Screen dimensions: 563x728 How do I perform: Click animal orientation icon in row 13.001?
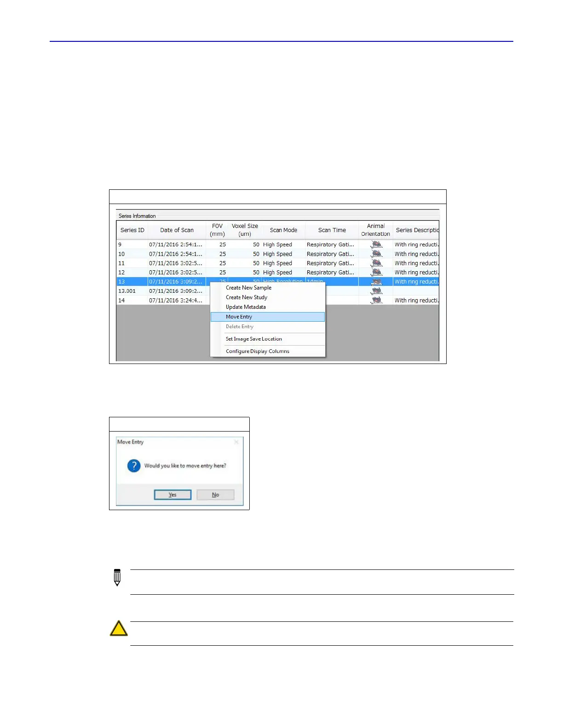click(377, 291)
